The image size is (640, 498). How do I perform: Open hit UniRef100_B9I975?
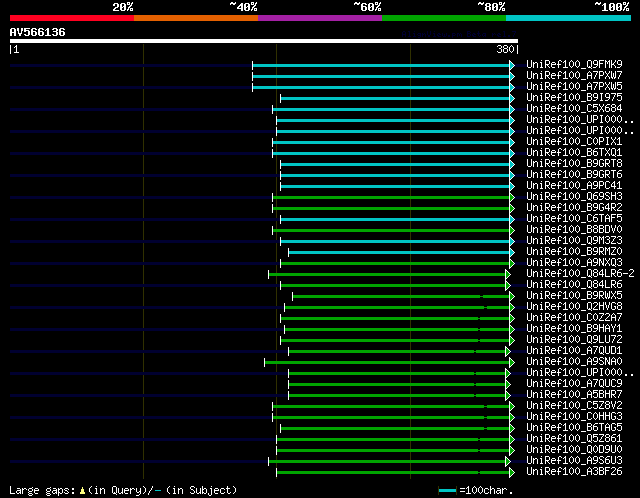(x=574, y=98)
